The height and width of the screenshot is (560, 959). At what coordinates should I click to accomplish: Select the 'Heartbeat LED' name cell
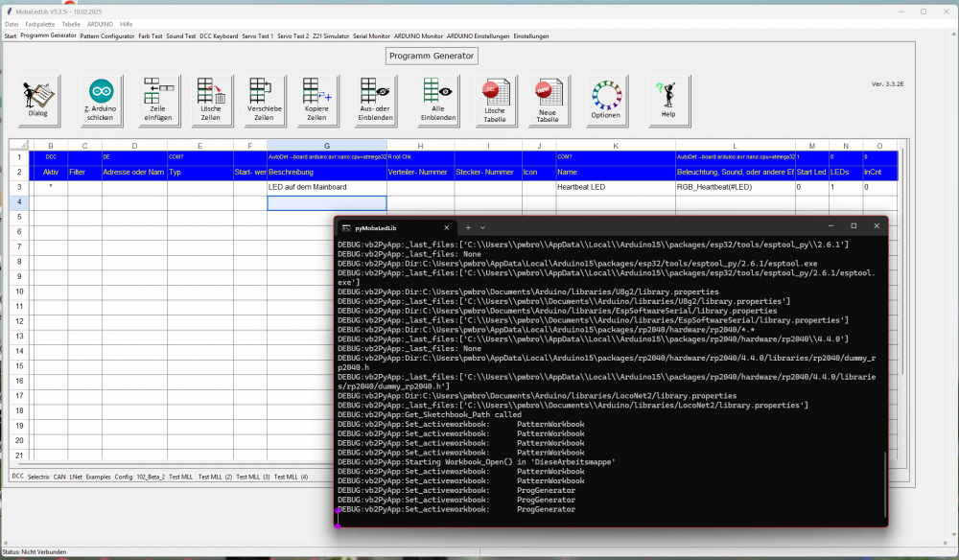[x=616, y=187]
